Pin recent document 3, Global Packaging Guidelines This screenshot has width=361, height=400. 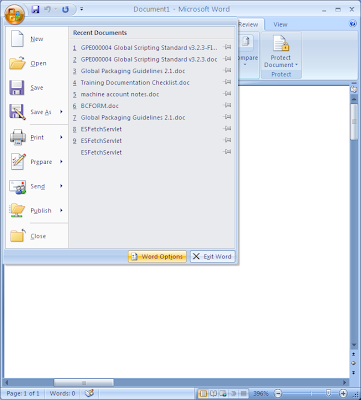[x=228, y=71]
